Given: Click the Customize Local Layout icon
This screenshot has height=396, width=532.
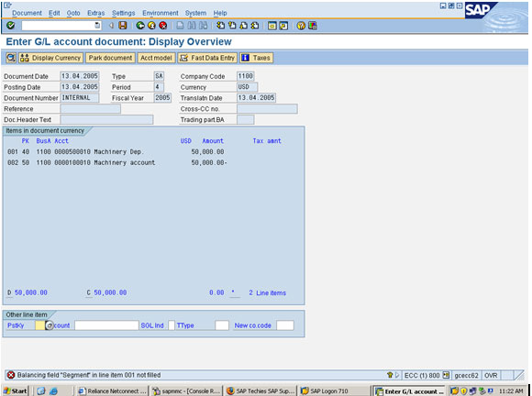Looking at the screenshot, I should [313, 26].
